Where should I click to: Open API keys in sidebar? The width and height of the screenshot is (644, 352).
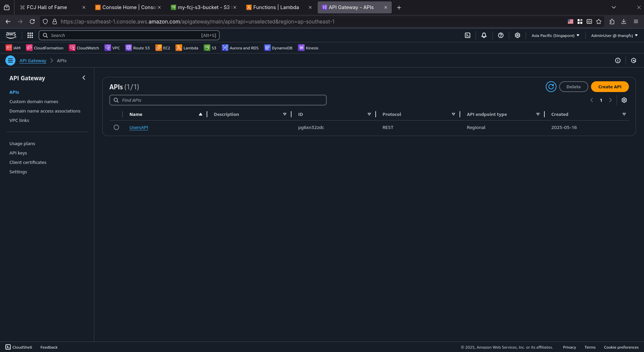click(x=18, y=153)
